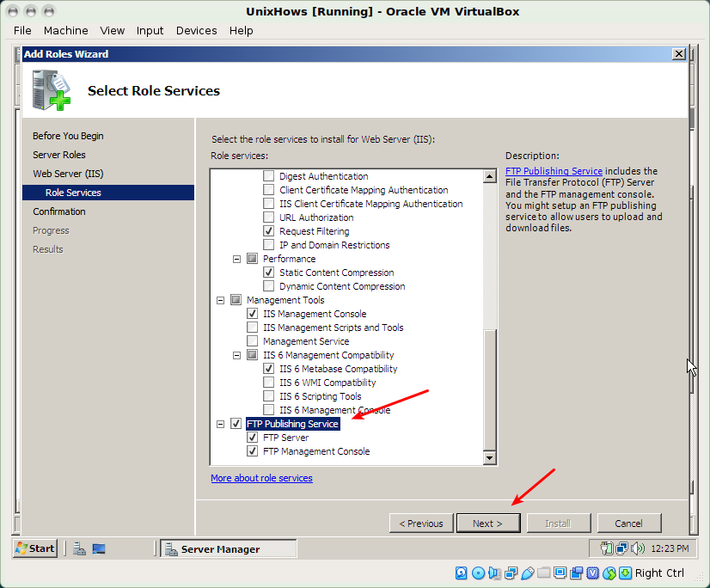Toggle the Performance group checkbox
Image resolution: width=710 pixels, height=588 pixels.
coord(252,259)
